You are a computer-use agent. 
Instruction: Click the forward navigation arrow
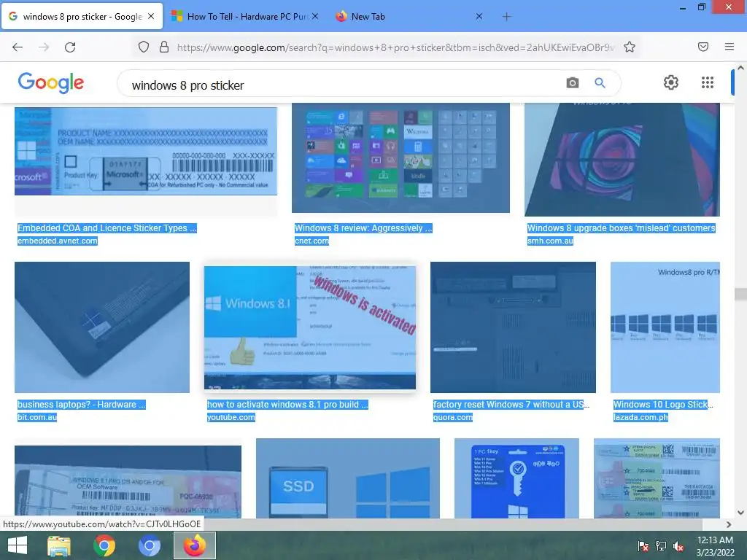tap(44, 47)
